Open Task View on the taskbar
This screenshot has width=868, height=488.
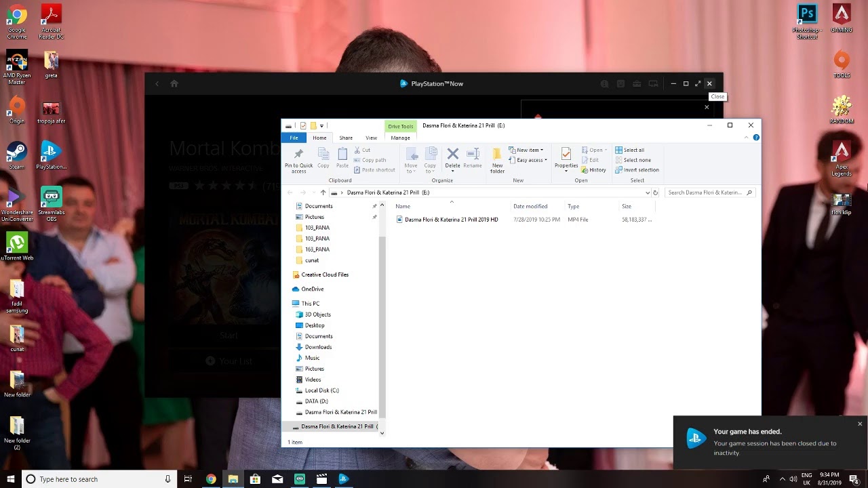188,479
